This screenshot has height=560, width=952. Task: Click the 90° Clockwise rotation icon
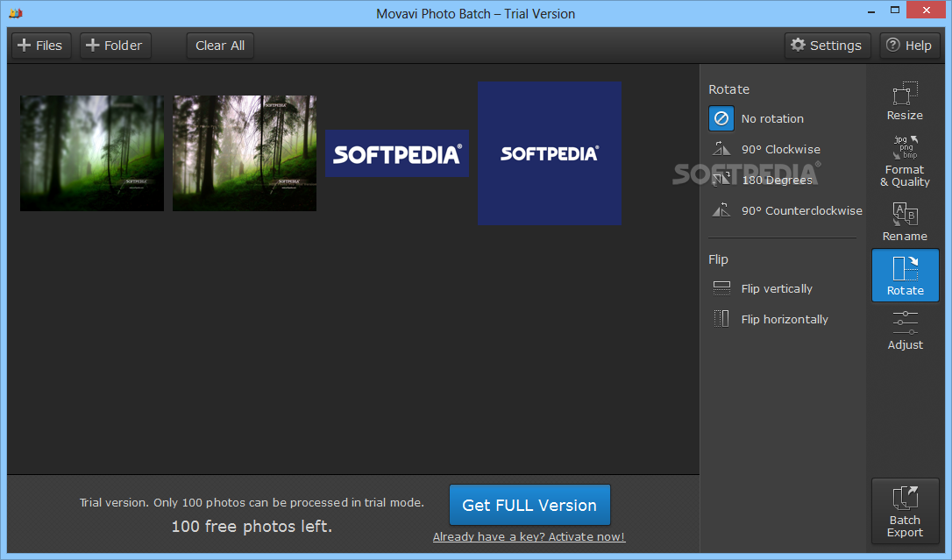(x=721, y=149)
